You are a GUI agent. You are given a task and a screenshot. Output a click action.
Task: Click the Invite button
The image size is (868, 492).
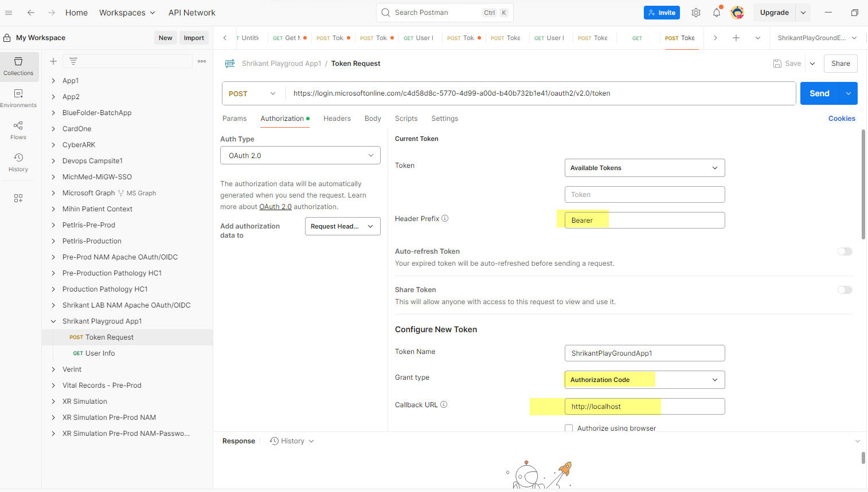tap(662, 13)
